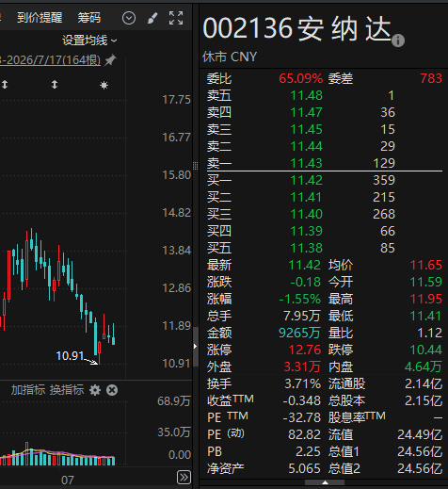
Task: Open the circled down-arrow menu
Action: (129, 18)
